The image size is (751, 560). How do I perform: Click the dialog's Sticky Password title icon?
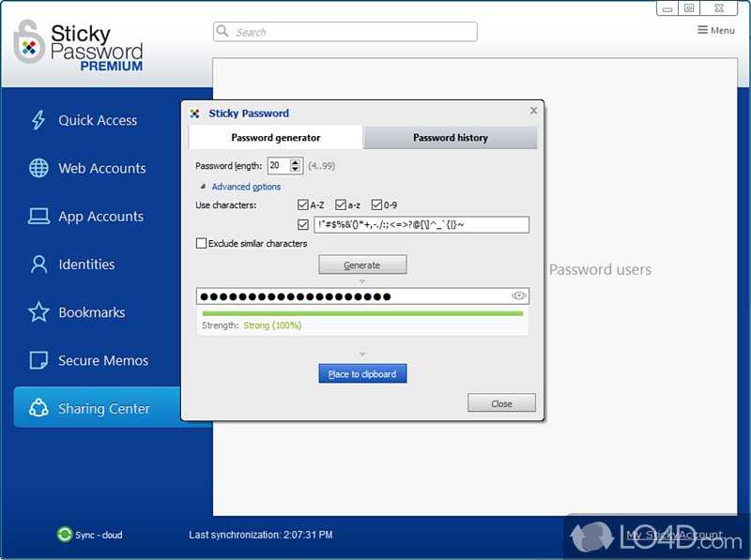194,114
